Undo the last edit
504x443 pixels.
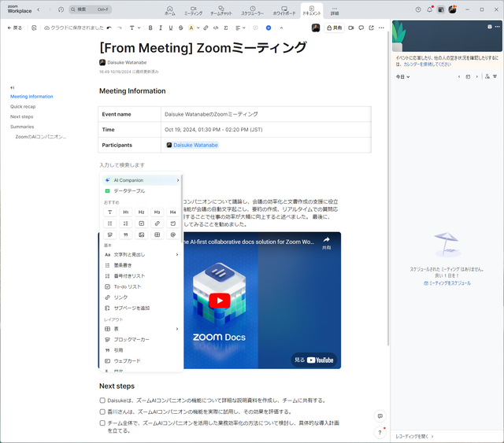tap(109, 28)
